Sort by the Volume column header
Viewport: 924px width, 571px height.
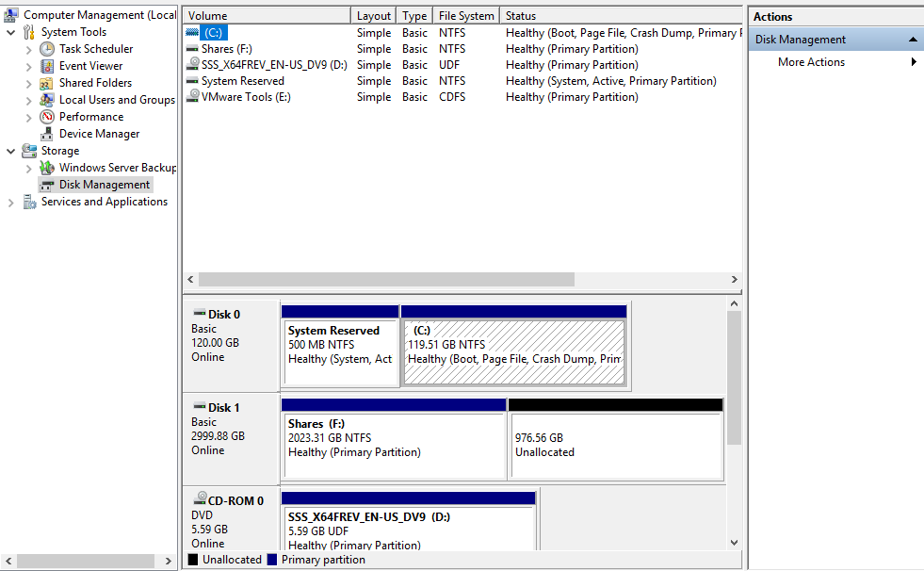tap(267, 16)
